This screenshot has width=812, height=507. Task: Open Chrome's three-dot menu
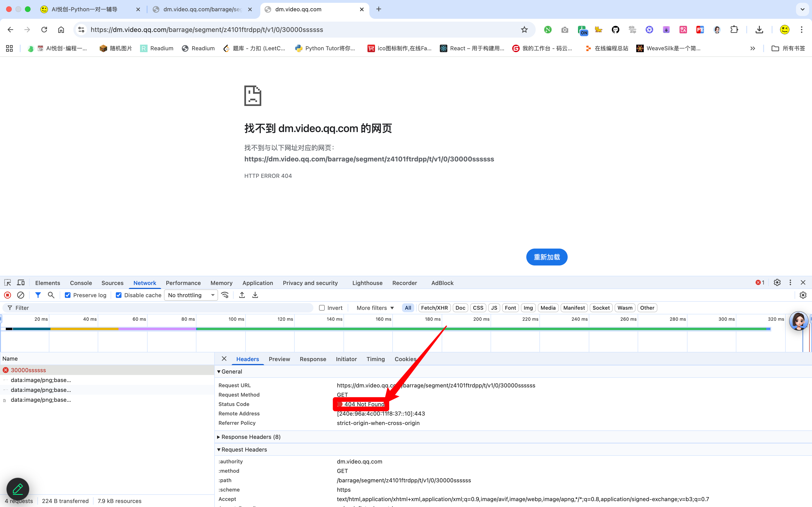tap(802, 30)
